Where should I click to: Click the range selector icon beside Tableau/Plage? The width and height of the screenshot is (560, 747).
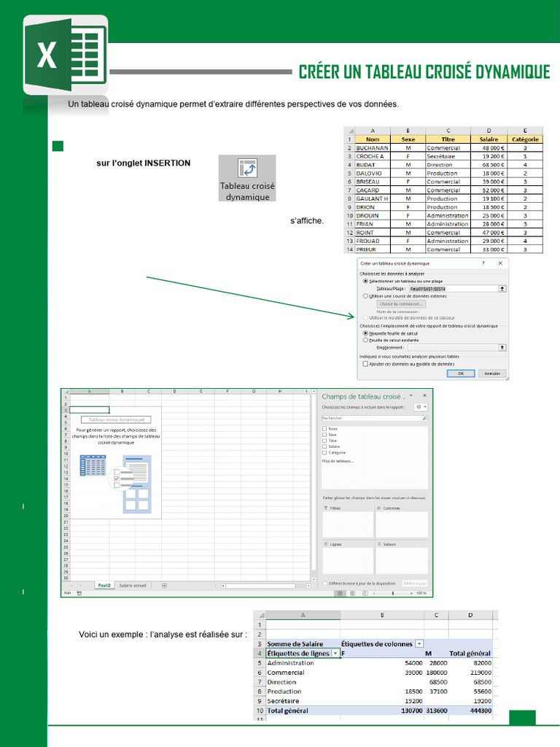pos(502,289)
